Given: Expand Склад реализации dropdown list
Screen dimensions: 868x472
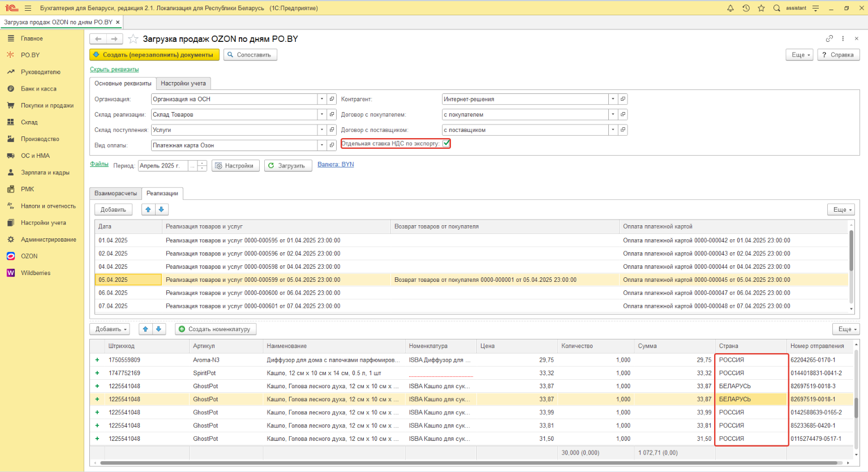Looking at the screenshot, I should point(322,114).
